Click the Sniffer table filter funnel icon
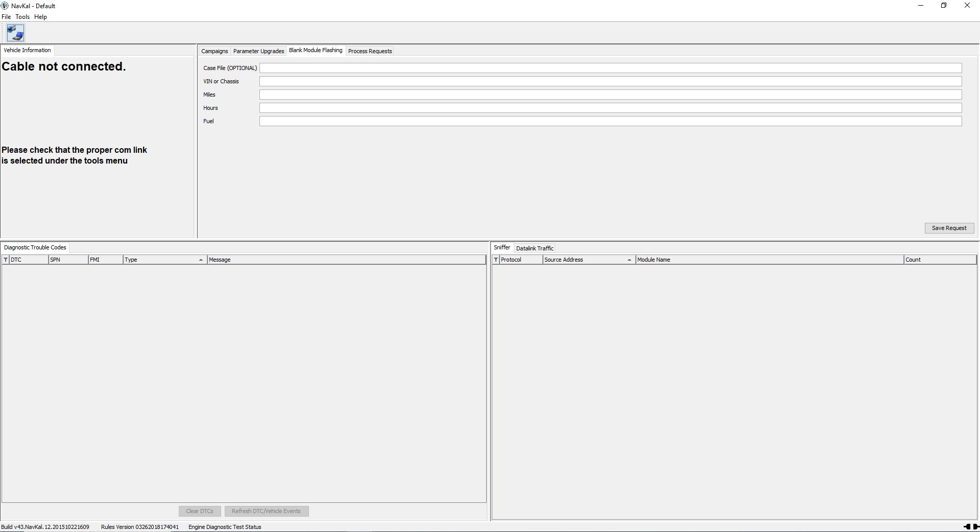980x532 pixels. [496, 260]
